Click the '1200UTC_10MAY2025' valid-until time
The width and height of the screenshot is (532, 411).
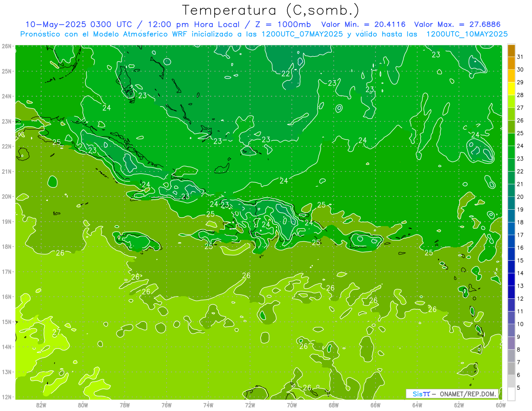[x=467, y=34]
